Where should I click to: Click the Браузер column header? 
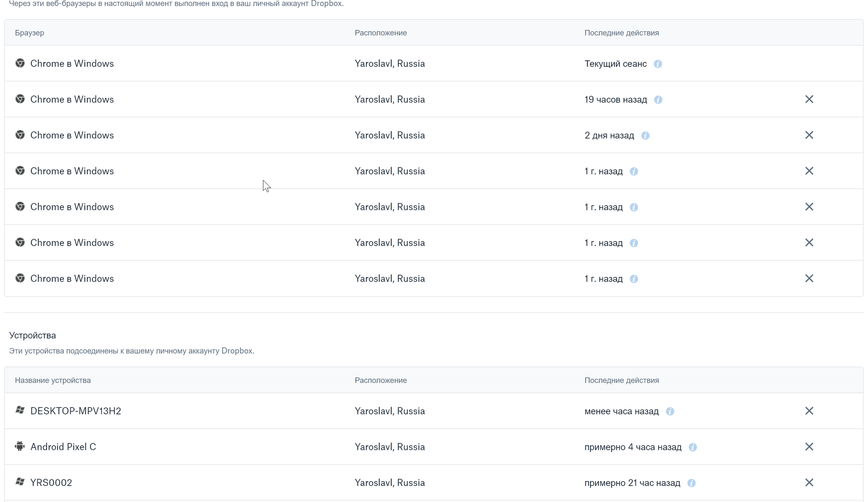point(30,33)
